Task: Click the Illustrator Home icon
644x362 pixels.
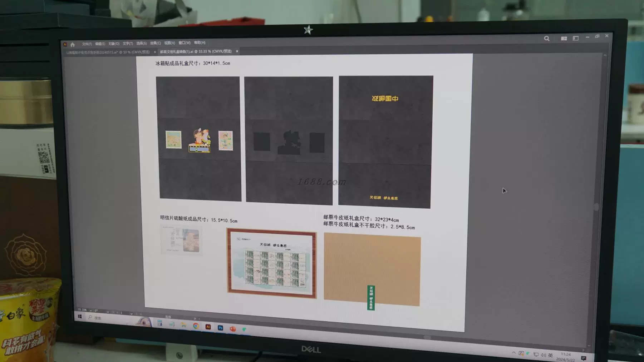Action: (x=73, y=45)
